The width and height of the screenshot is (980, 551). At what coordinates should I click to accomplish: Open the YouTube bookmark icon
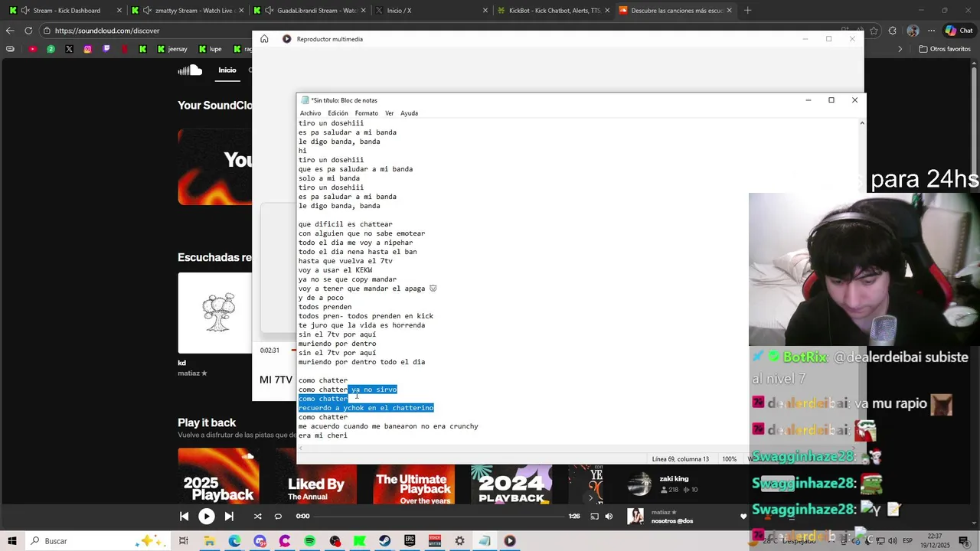32,49
